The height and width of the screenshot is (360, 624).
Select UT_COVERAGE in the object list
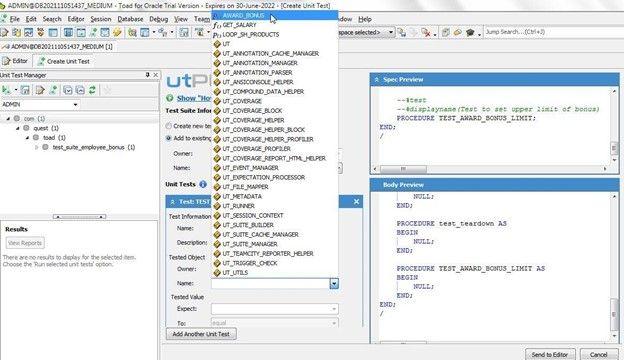pos(275,101)
